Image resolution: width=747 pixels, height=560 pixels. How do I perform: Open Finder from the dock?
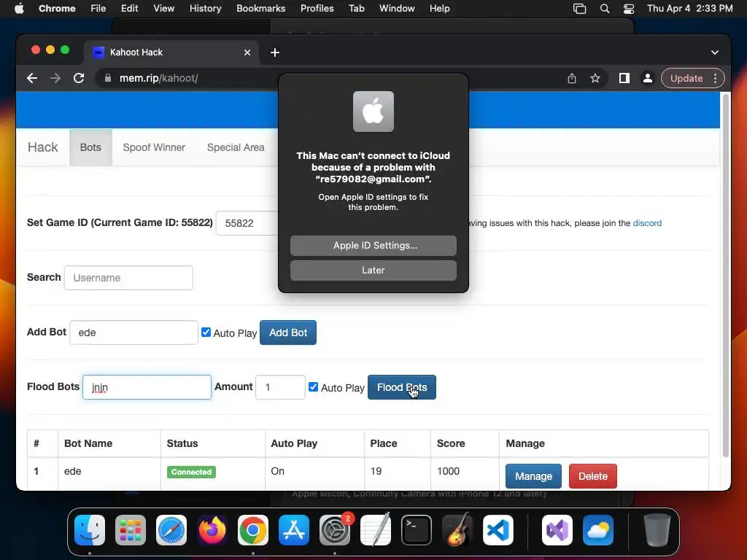(90, 530)
